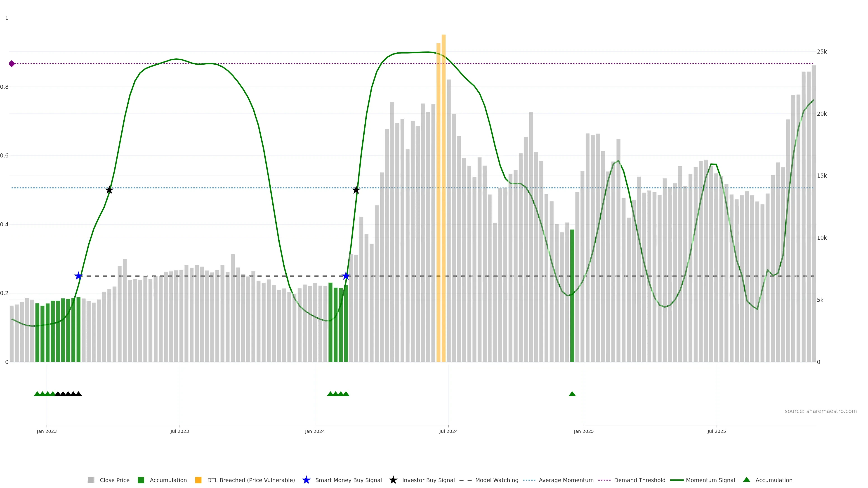The height and width of the screenshot is (488, 868).
Task: Click the green Accumulation square in legend
Action: pyautogui.click(x=141, y=480)
